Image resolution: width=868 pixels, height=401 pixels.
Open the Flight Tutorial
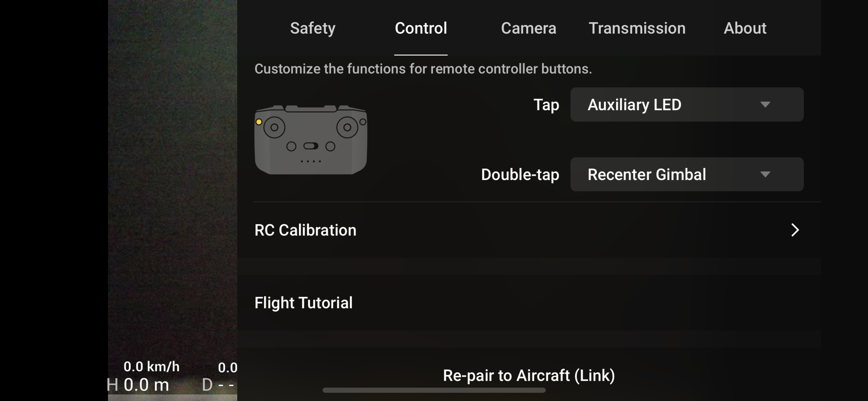(x=303, y=303)
